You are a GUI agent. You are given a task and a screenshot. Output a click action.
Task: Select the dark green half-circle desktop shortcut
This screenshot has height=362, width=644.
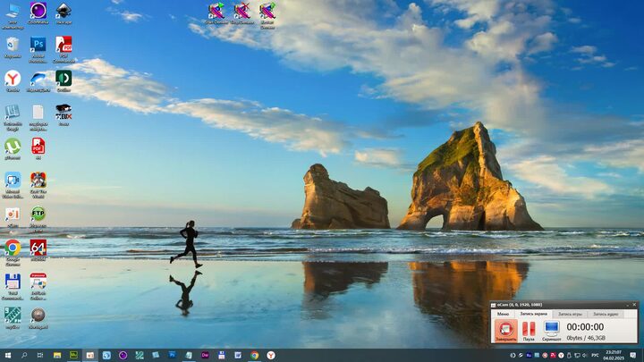tap(64, 80)
